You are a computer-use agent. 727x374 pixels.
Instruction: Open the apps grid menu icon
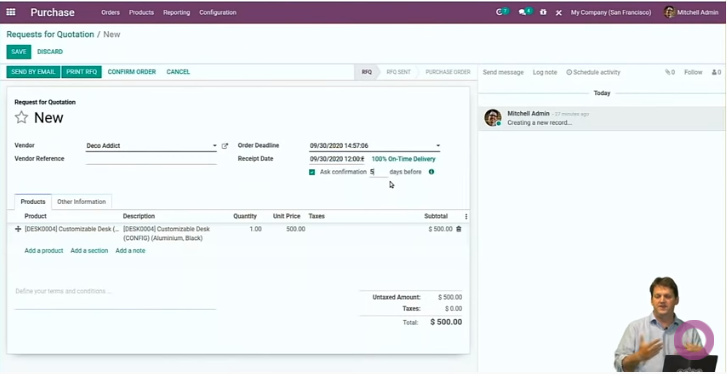tap(11, 13)
